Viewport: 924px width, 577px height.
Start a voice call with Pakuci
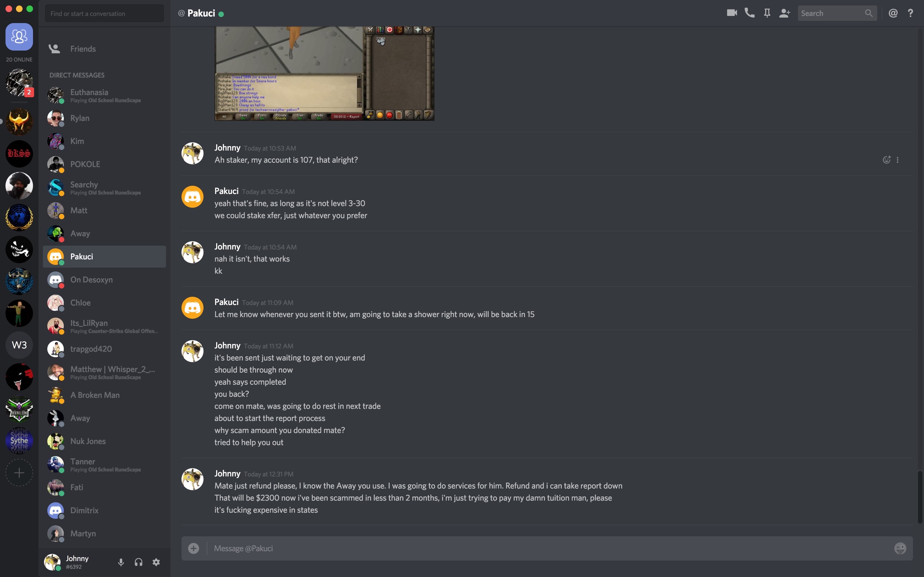(x=749, y=13)
